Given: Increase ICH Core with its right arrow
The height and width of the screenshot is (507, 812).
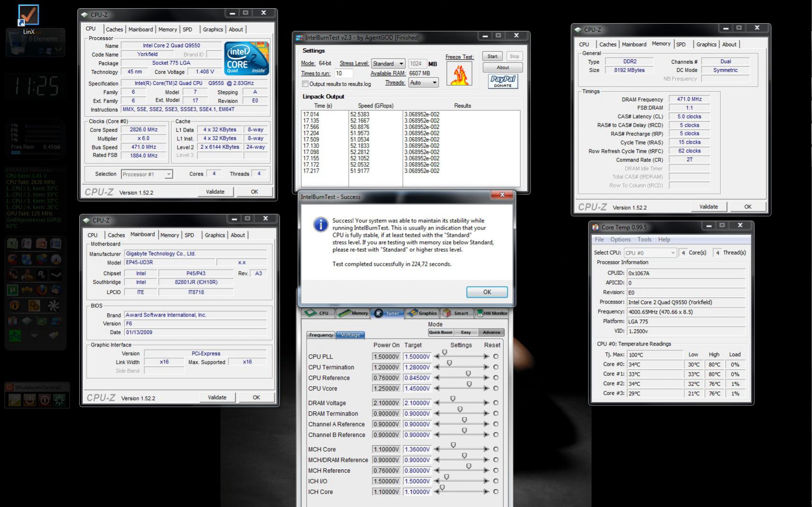Looking at the screenshot, I should click(486, 492).
